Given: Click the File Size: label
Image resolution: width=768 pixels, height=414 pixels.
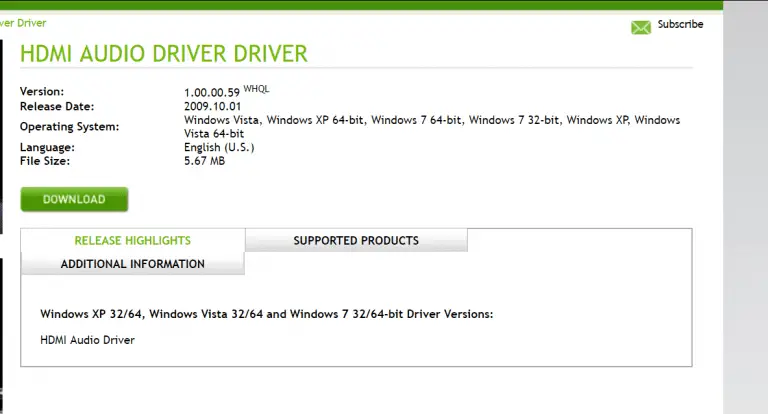Looking at the screenshot, I should pyautogui.click(x=45, y=161).
